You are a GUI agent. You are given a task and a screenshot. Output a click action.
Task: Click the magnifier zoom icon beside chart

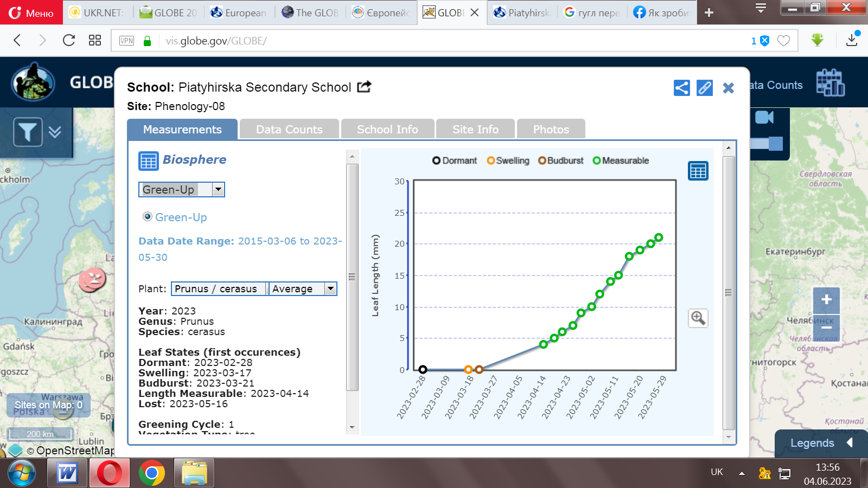coord(698,318)
